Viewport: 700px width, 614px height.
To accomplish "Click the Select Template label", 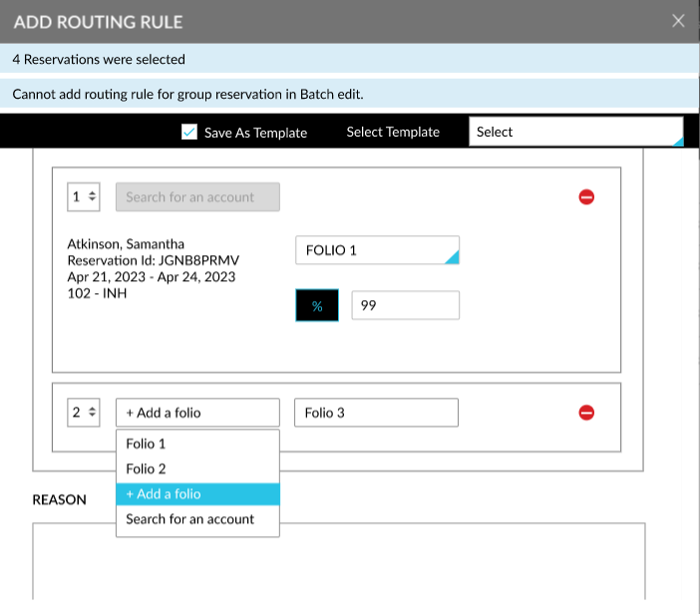I will coord(393,132).
